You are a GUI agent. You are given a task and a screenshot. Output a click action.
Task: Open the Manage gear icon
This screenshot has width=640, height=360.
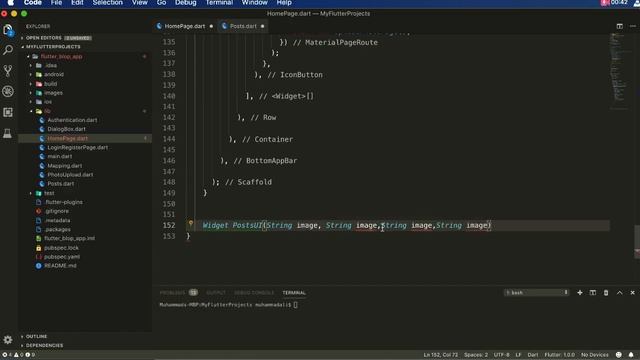coord(8,340)
